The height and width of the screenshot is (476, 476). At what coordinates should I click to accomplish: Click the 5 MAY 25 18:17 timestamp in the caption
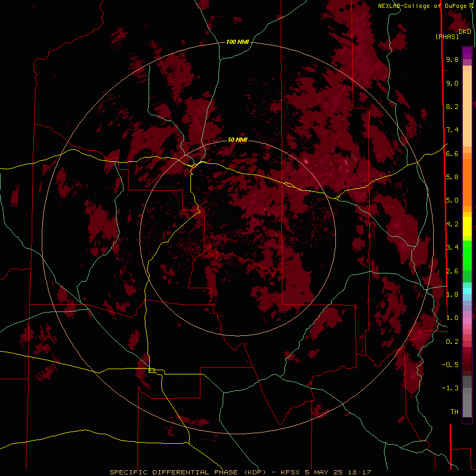pyautogui.click(x=338, y=472)
